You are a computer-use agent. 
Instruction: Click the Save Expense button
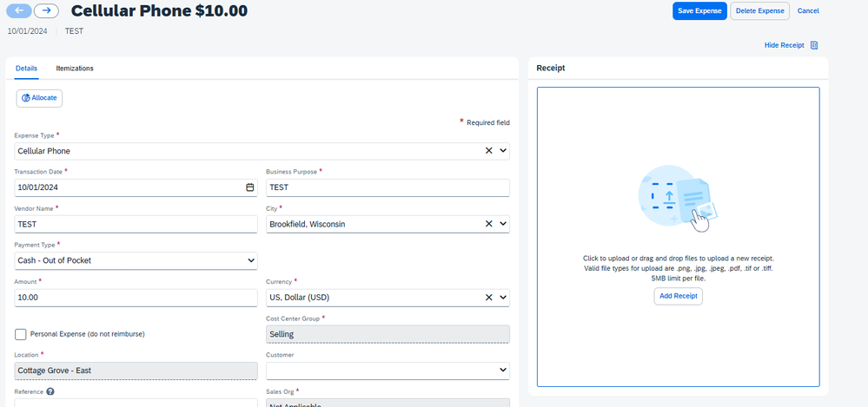(x=699, y=11)
